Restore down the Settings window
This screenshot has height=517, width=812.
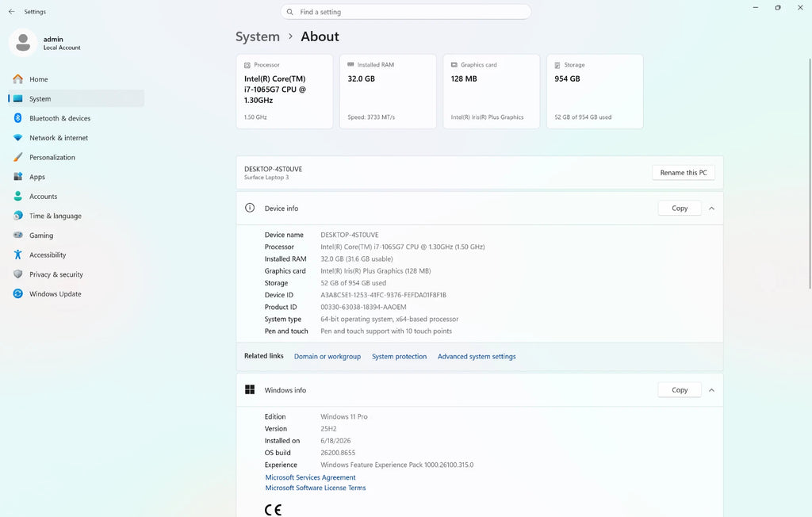tap(778, 8)
